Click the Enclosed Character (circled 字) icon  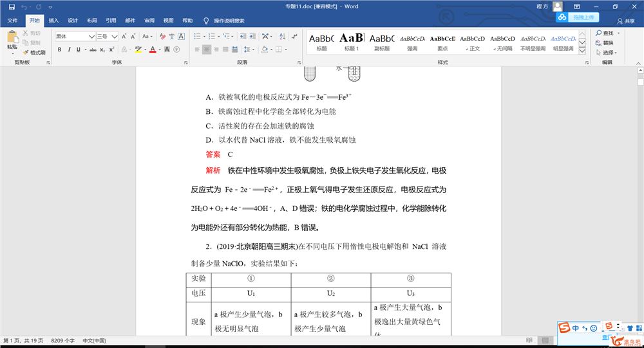pos(176,50)
